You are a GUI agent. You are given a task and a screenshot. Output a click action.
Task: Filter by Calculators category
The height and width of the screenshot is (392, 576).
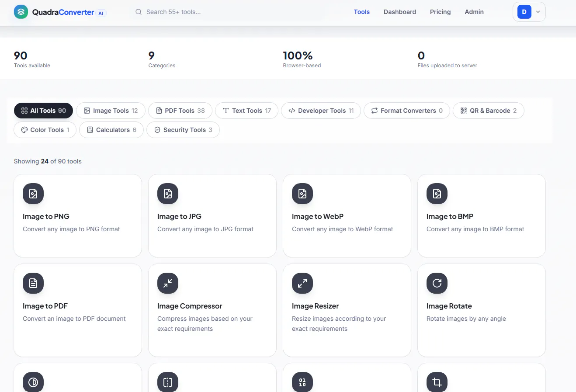click(111, 130)
